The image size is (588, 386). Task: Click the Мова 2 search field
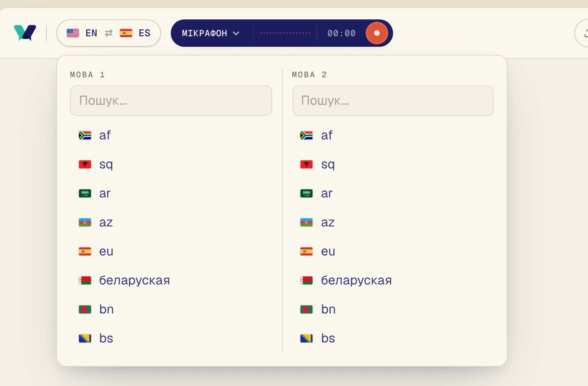pyautogui.click(x=393, y=101)
